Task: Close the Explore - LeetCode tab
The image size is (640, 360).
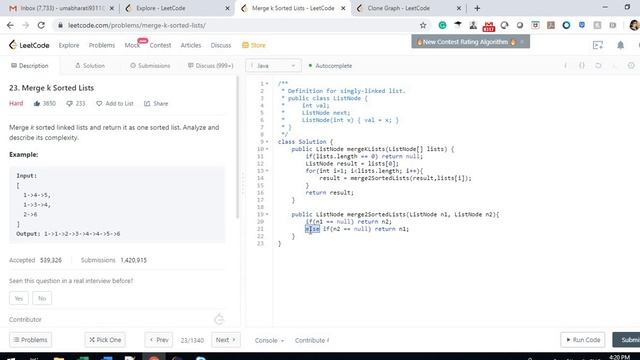Action: point(227,8)
